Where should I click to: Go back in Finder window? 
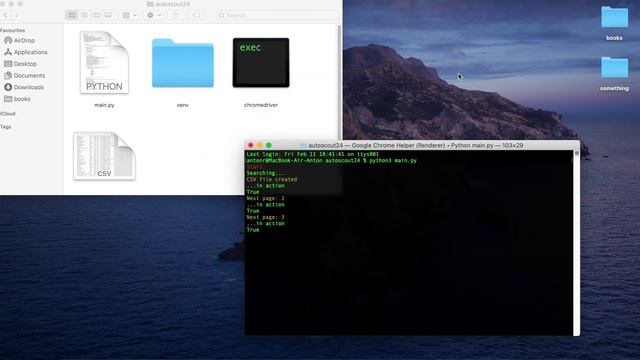(5, 15)
